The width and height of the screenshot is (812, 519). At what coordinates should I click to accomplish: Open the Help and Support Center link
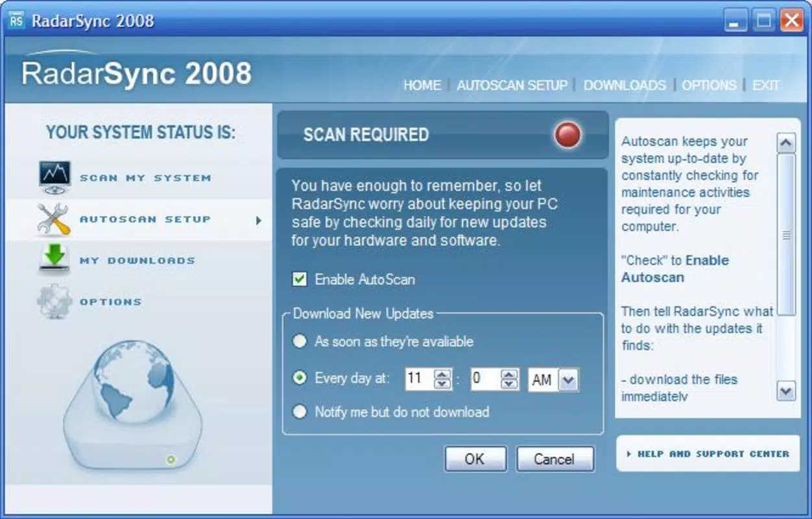coord(708,453)
